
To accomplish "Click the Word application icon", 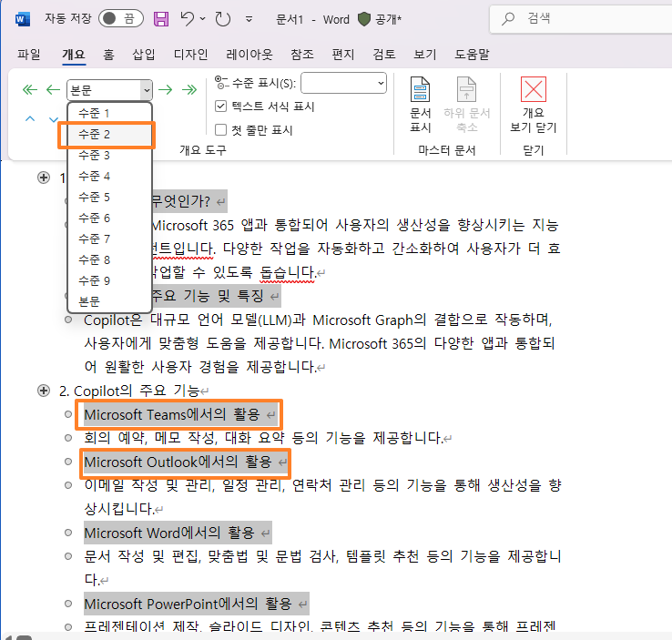I will [x=22, y=19].
